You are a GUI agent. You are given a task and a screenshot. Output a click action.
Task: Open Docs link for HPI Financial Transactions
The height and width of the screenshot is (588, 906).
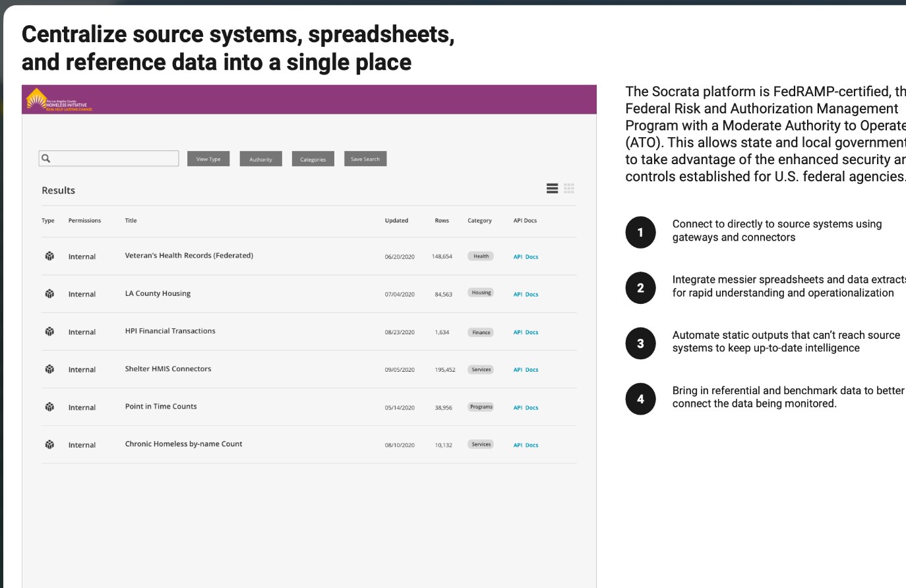(531, 332)
